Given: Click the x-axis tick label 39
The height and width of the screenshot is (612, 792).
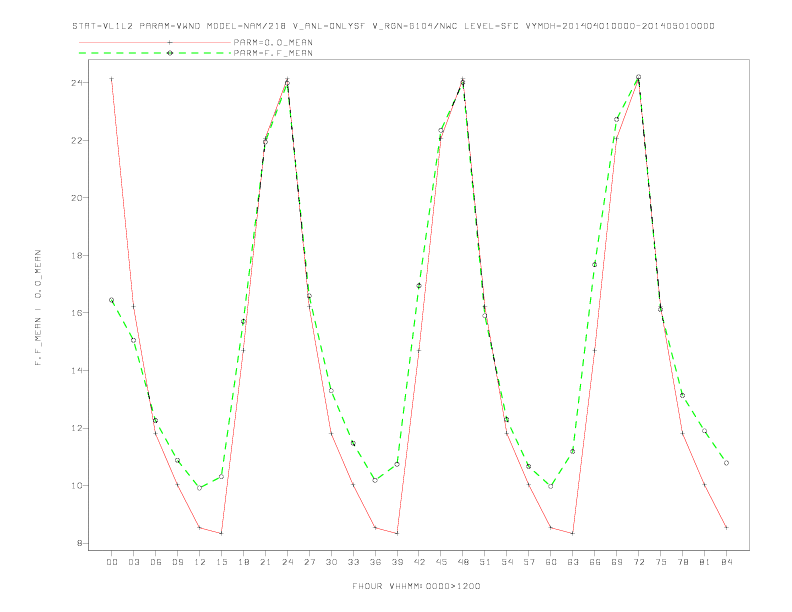Looking at the screenshot, I should pyautogui.click(x=397, y=562).
